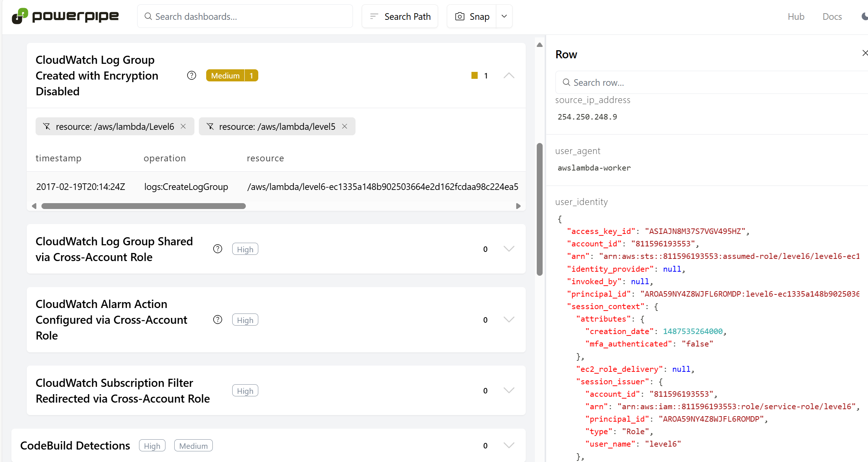Select the /aws/lambda/level6 resource cell
868x462 pixels.
click(x=383, y=187)
